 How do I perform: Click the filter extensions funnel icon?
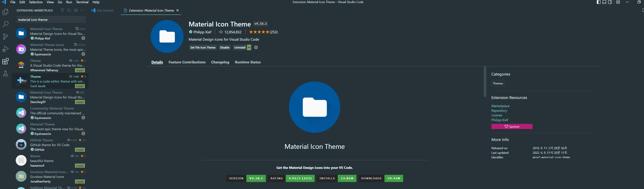[x=62, y=10]
